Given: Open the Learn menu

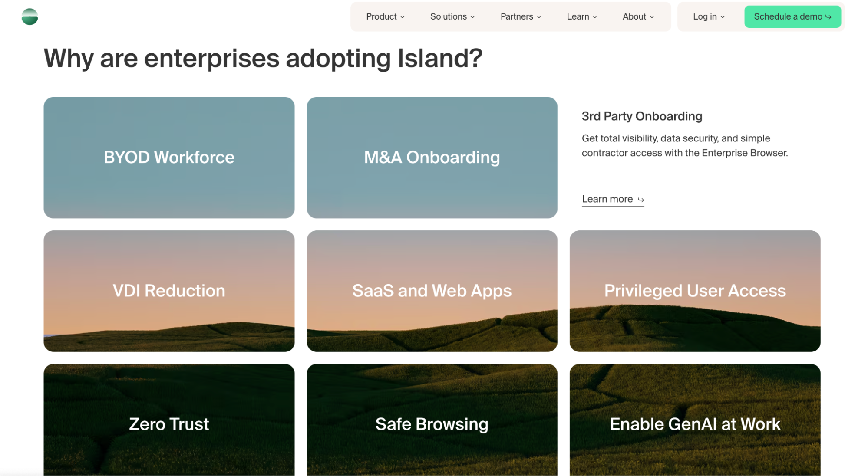Looking at the screenshot, I should point(582,16).
